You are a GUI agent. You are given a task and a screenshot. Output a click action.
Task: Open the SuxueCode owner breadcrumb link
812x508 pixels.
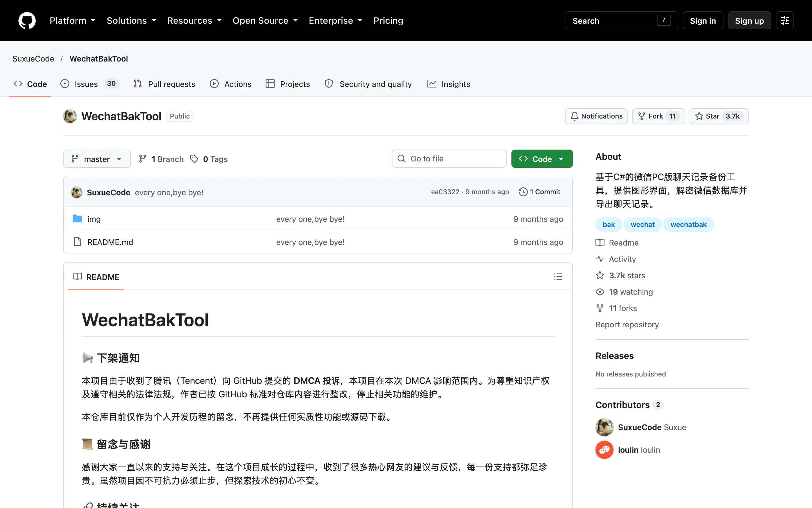33,59
